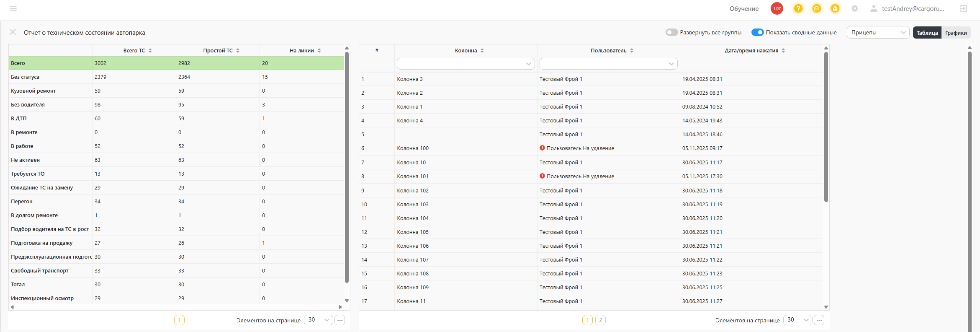Screen dimensions: 980x332
Task: Expand the Пользователь filter dropdown
Action: 608,64
